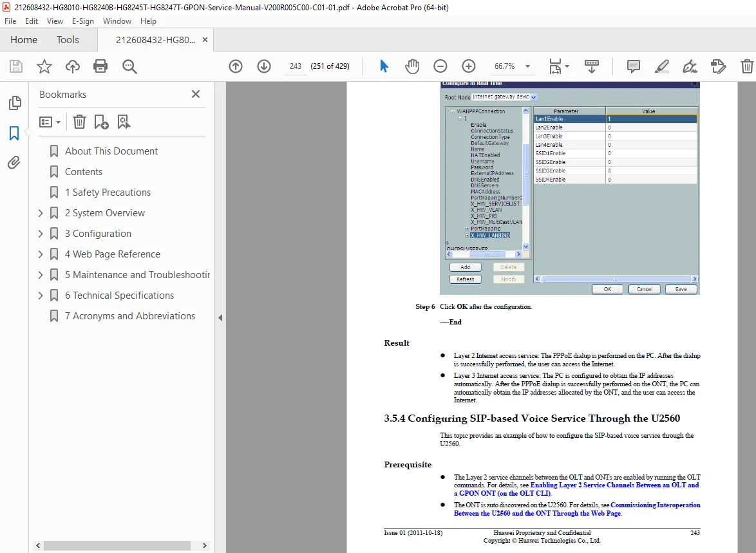The height and width of the screenshot is (553, 756).
Task: Open the View menu
Action: coord(55,21)
